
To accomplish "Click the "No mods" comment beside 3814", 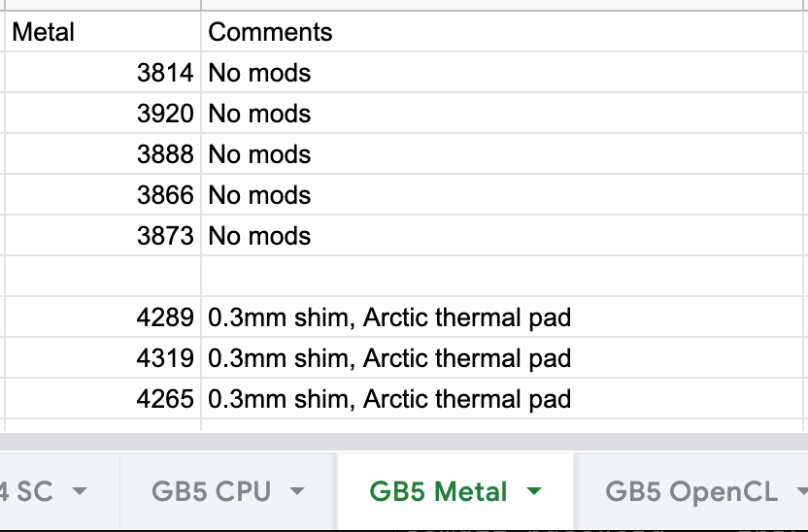I will [x=260, y=73].
